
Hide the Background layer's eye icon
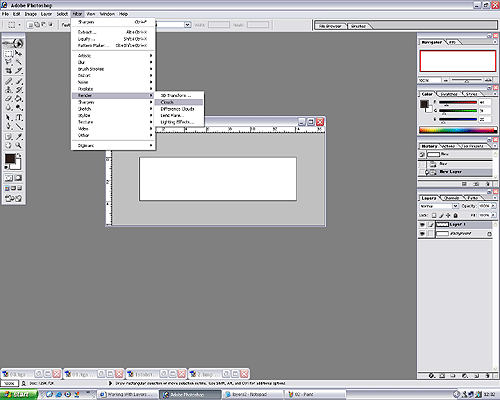[422, 234]
